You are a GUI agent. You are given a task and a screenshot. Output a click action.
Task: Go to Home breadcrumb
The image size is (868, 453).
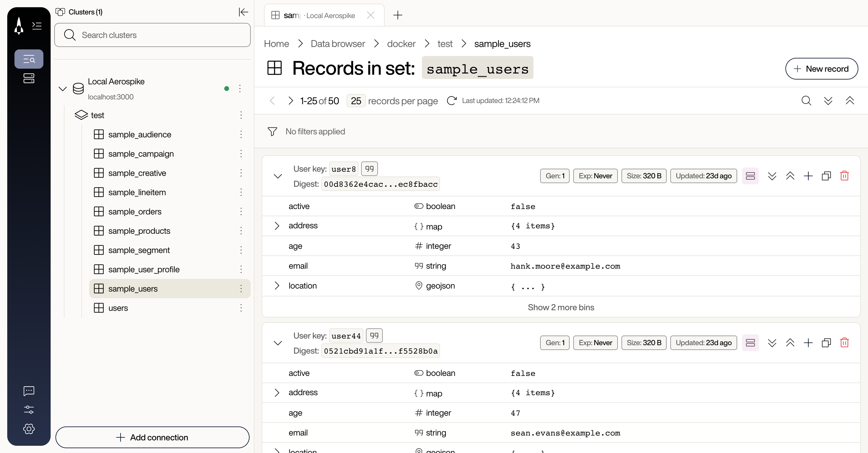(276, 44)
